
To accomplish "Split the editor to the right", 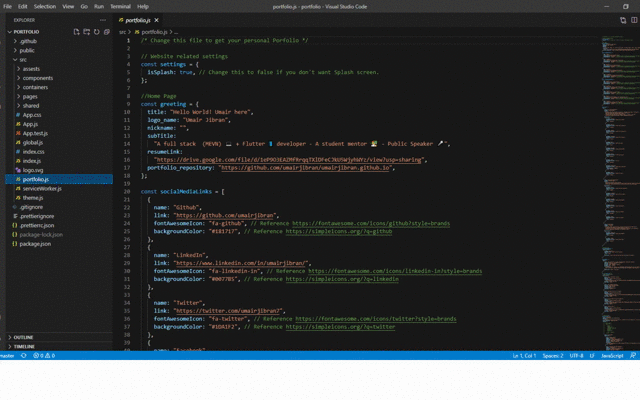I will pos(634,20).
